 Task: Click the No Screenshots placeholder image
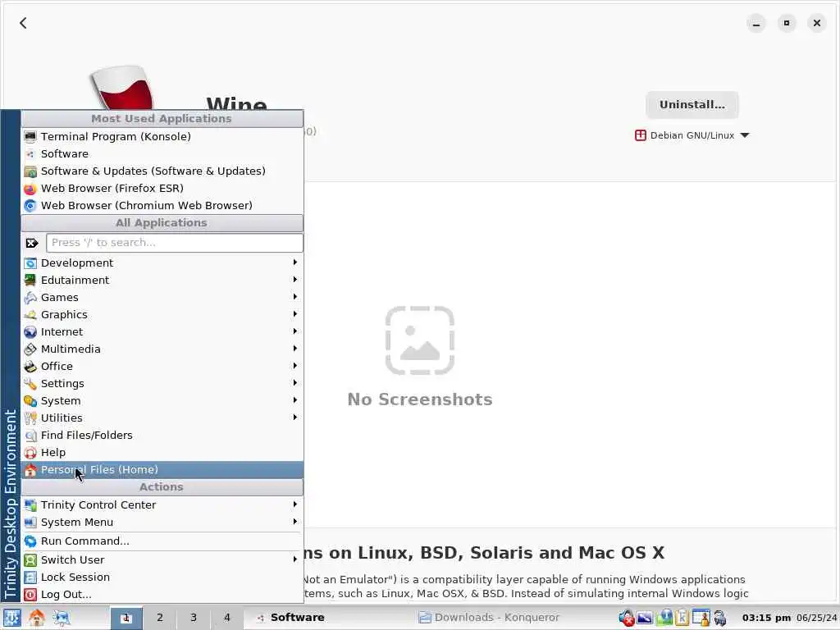point(419,340)
